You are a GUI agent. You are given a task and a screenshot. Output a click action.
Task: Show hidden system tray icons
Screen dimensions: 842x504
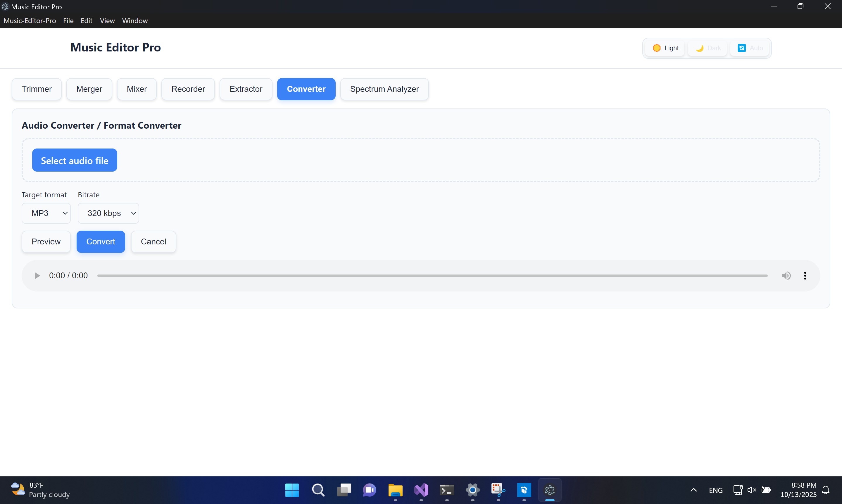(x=693, y=490)
